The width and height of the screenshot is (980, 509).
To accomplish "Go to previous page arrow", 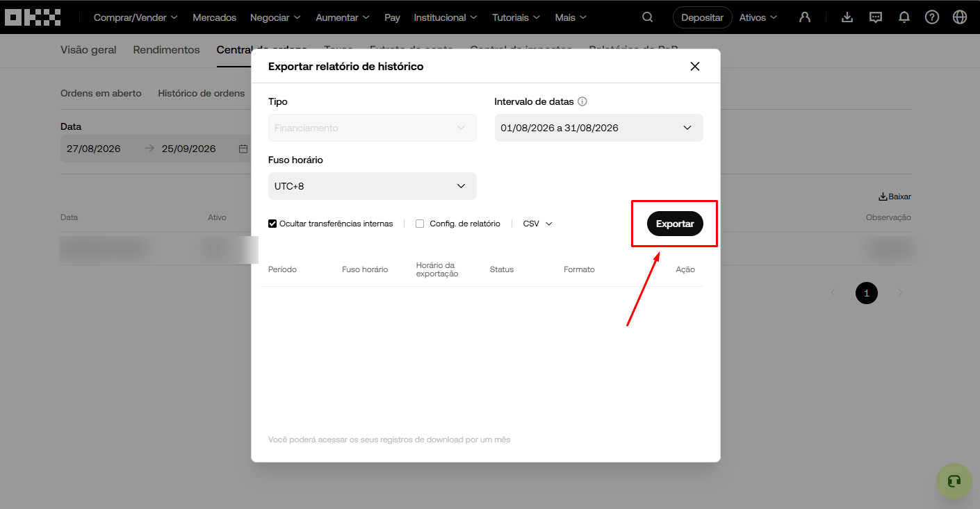I will (x=833, y=293).
